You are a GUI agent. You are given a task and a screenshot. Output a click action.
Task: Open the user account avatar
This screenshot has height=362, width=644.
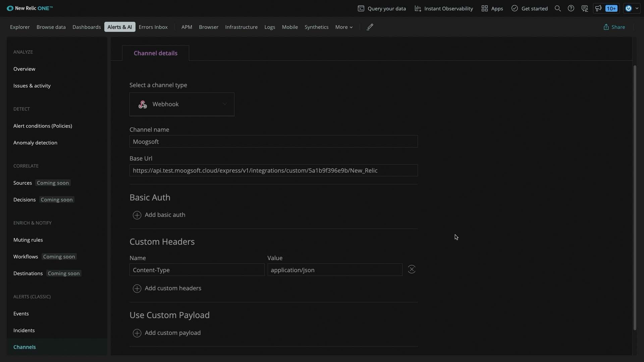tap(629, 8)
